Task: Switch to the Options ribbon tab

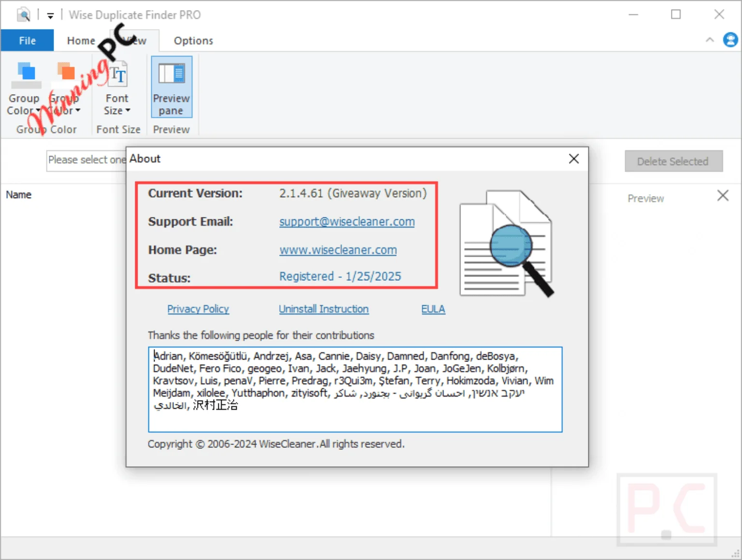Action: click(193, 41)
